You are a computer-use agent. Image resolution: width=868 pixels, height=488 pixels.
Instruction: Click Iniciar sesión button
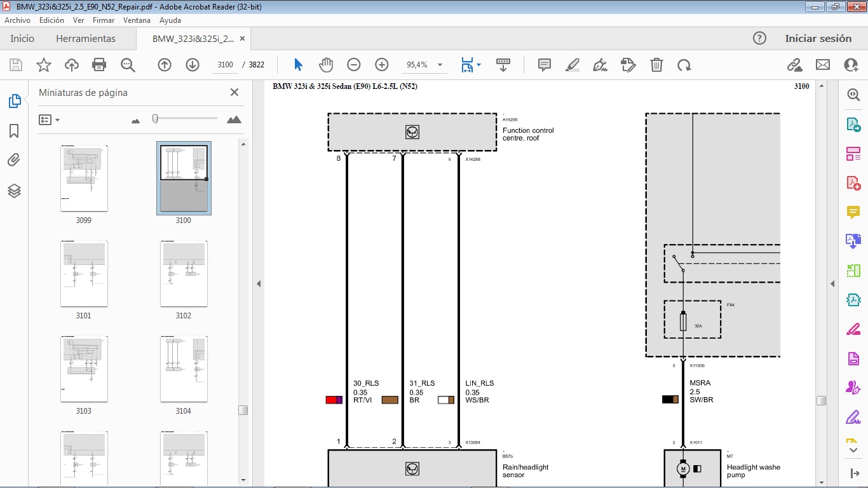coord(818,38)
